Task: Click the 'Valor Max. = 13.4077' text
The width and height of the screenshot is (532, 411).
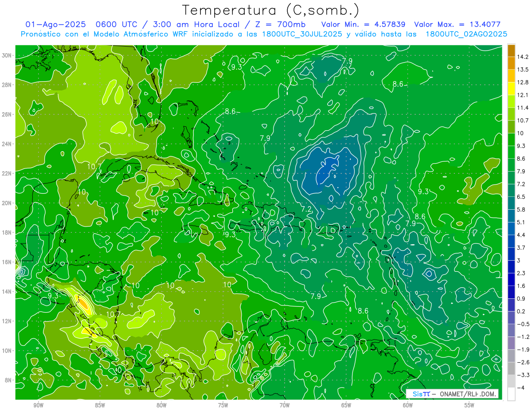Action: [457, 25]
